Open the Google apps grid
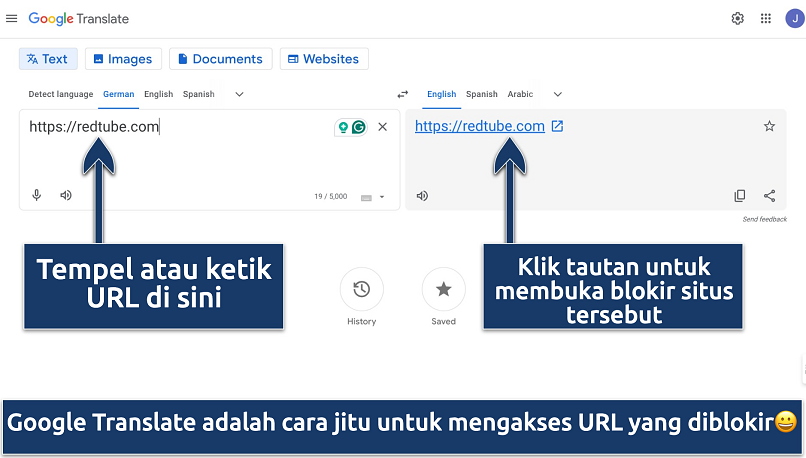This screenshot has width=806, height=458. tap(766, 19)
